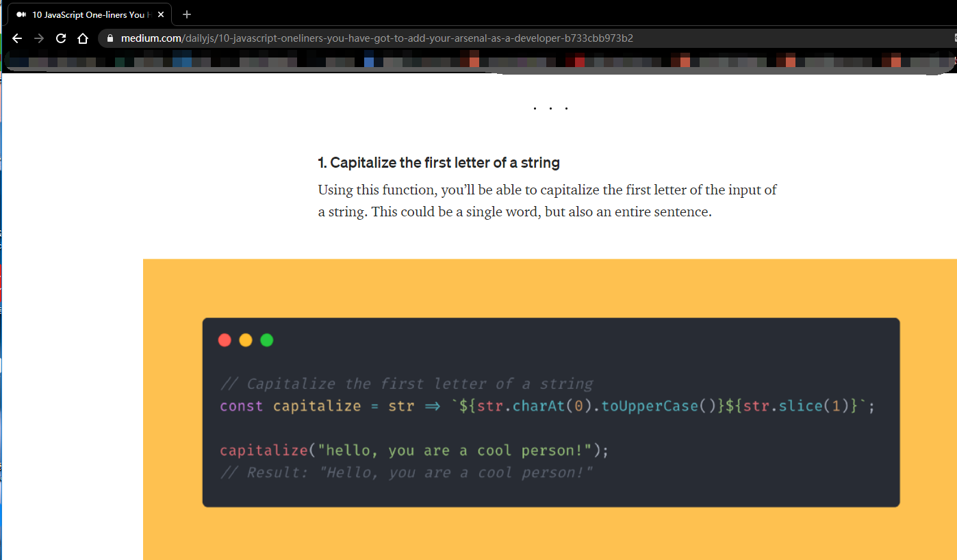Click the Medium favicon on the tab

point(21,14)
